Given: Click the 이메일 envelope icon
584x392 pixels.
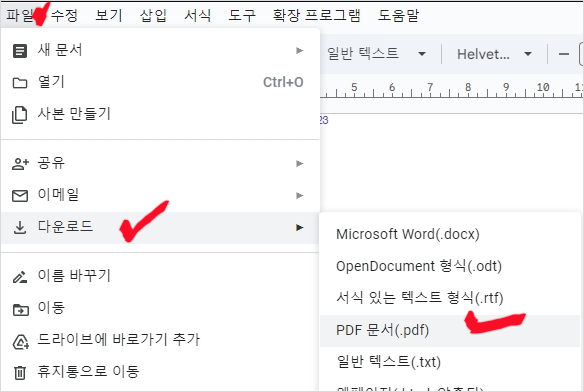Looking at the screenshot, I should [20, 196].
